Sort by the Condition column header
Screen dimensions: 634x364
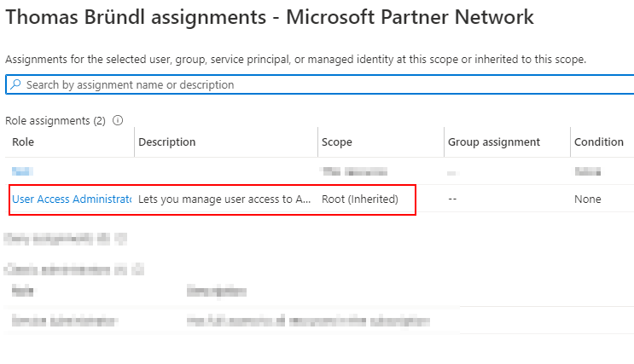pyautogui.click(x=599, y=142)
